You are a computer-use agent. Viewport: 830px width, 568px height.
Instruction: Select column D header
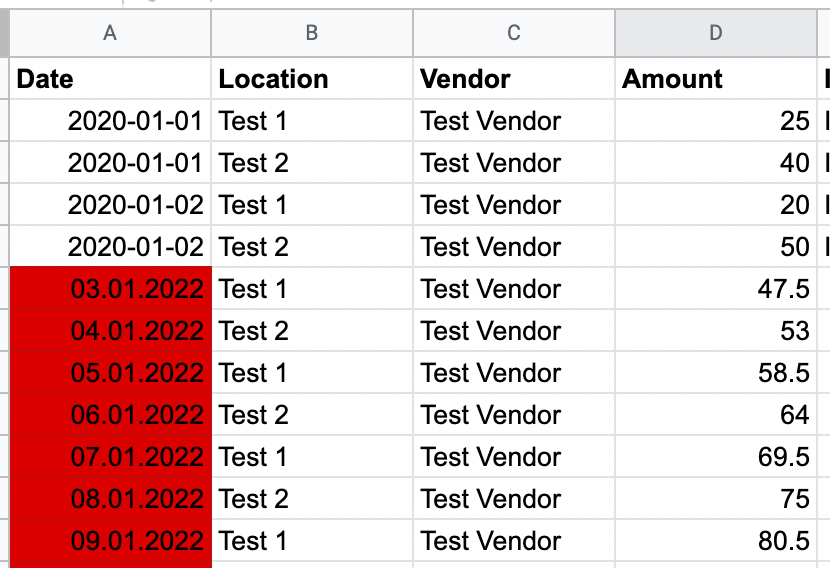(x=716, y=33)
